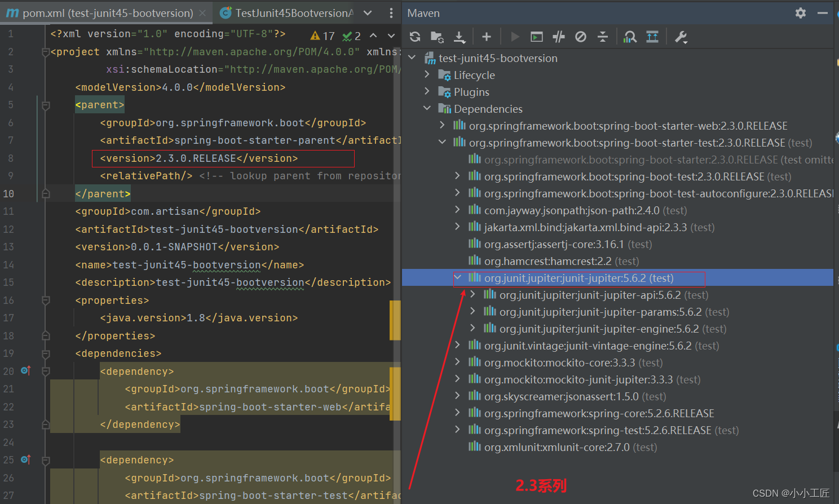Image resolution: width=839 pixels, height=504 pixels.
Task: Click the Maven project icon for test-junit45-bootversion
Action: click(x=430, y=58)
